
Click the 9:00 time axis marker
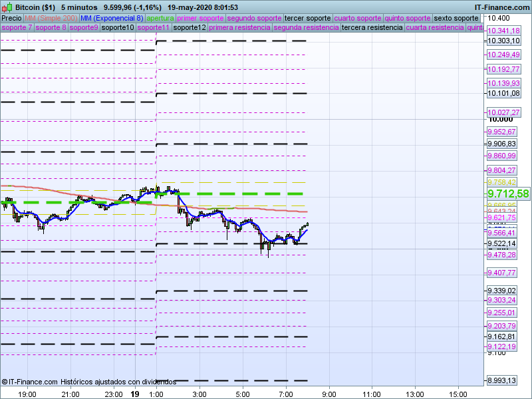[x=329, y=394]
